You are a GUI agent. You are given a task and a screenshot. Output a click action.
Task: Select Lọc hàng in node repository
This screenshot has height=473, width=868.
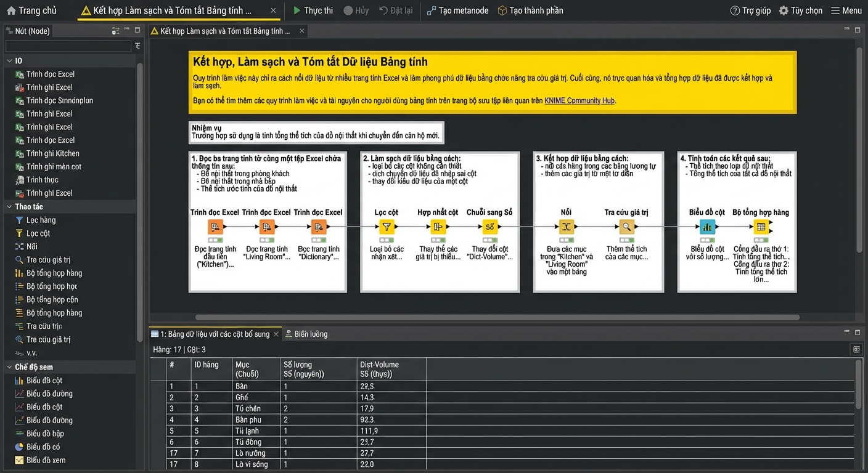(x=35, y=220)
